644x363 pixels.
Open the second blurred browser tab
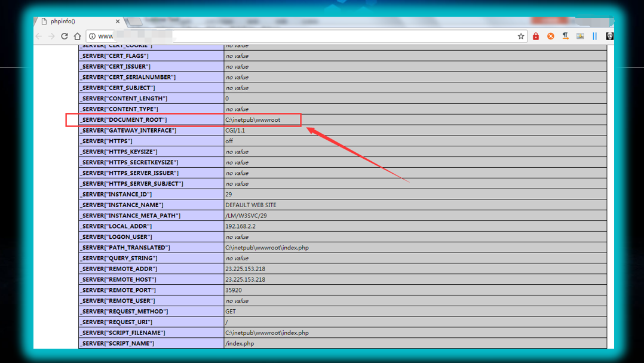point(161,21)
